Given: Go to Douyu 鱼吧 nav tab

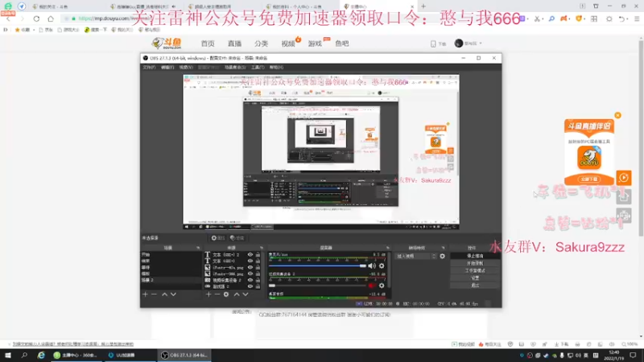Looking at the screenshot, I should (341, 43).
